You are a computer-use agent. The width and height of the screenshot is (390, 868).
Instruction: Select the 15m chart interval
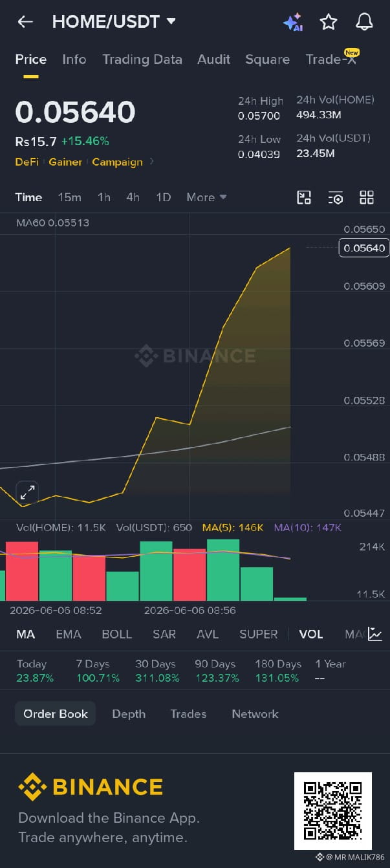[x=70, y=197]
